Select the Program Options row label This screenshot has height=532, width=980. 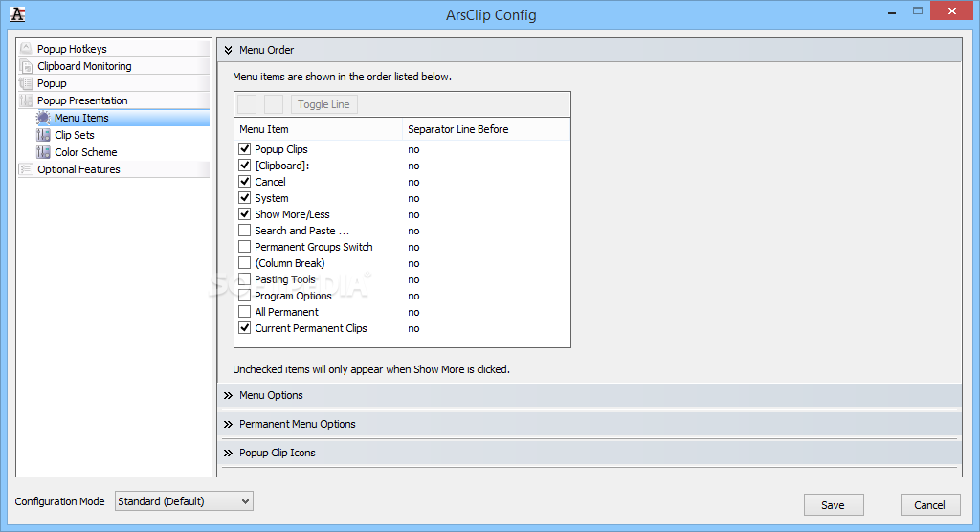click(293, 296)
